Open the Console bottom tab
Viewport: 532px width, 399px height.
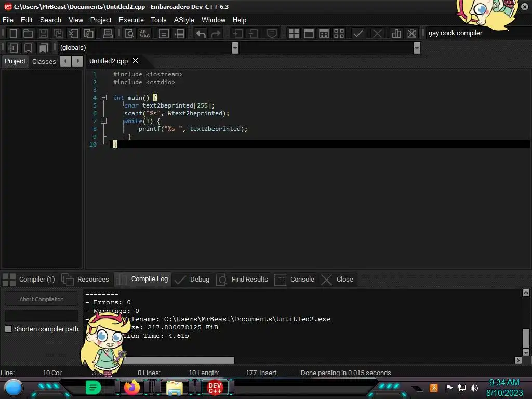point(295,279)
